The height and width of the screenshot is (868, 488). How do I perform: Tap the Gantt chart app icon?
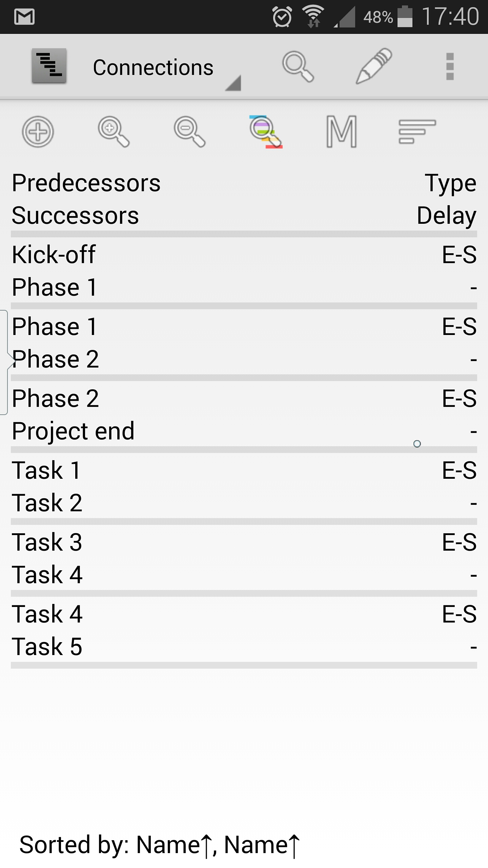(x=49, y=66)
